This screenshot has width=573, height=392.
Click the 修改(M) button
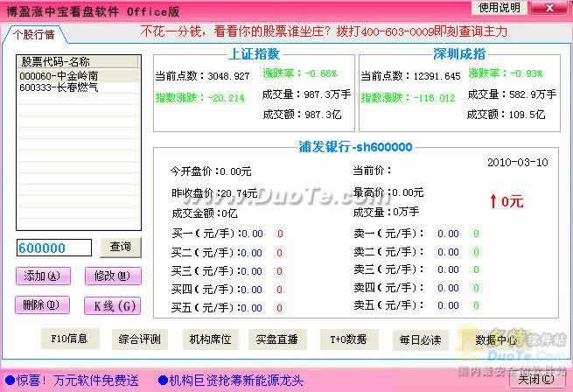click(112, 276)
